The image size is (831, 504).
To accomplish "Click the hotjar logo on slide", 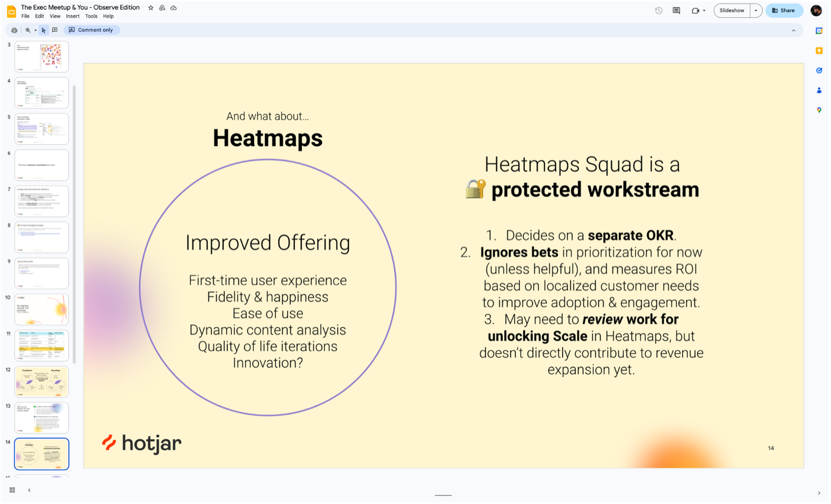I will pyautogui.click(x=141, y=443).
